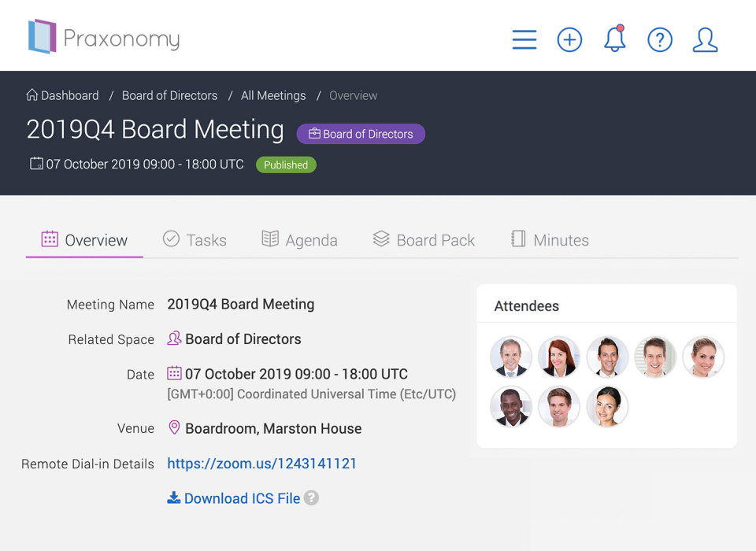This screenshot has width=756, height=551.
Task: Navigate via the Dashboard breadcrumb link
Action: point(69,94)
